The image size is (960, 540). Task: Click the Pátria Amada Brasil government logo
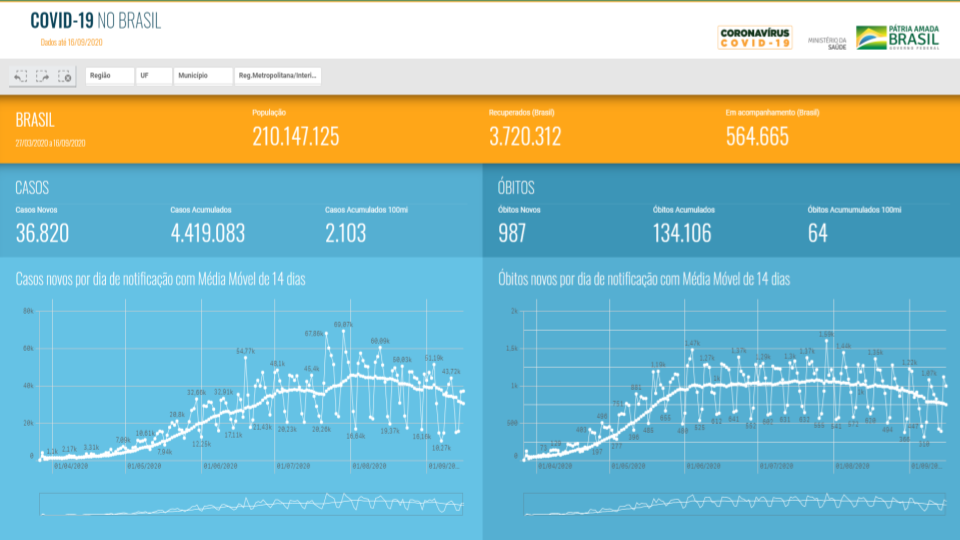898,37
